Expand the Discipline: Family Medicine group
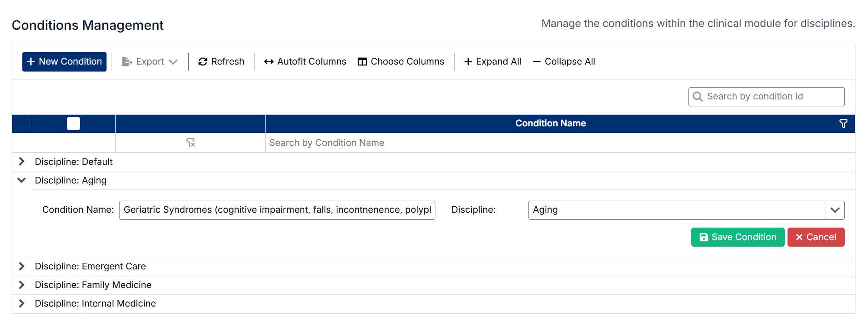Screen dimensions: 868x314 tap(21, 285)
